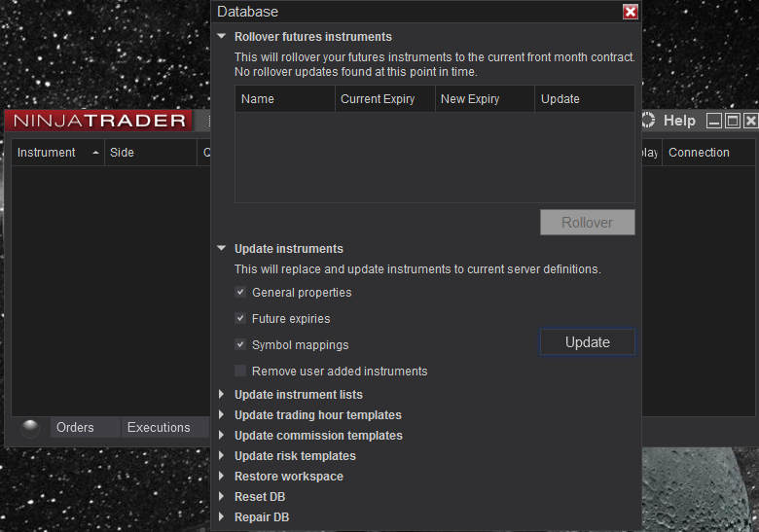Viewport: 759px width, 532px height.
Task: Click Update column header in rollover table
Action: click(585, 98)
